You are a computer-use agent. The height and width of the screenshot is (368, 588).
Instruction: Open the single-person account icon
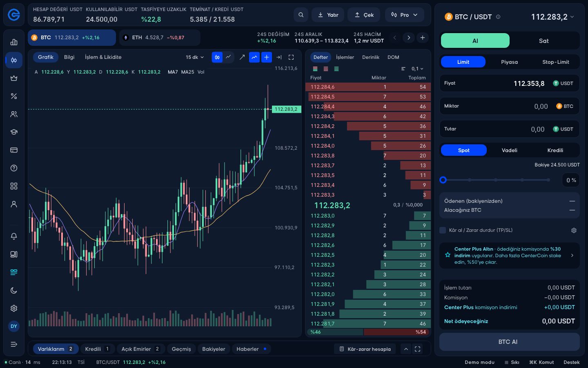14,204
